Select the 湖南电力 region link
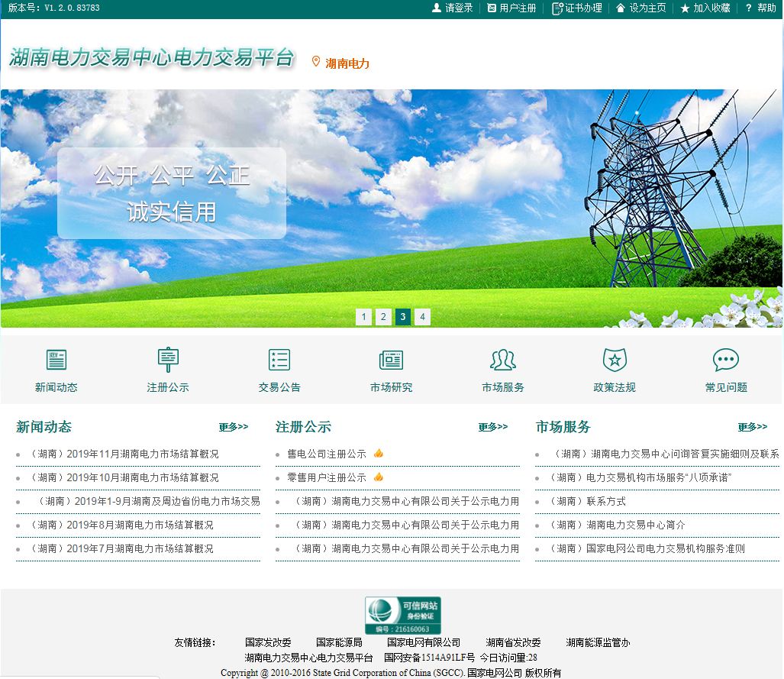This screenshot has height=679, width=784. (x=347, y=63)
